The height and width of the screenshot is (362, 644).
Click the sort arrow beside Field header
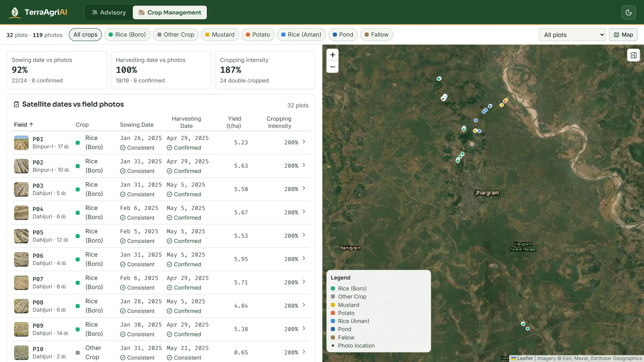tap(31, 125)
